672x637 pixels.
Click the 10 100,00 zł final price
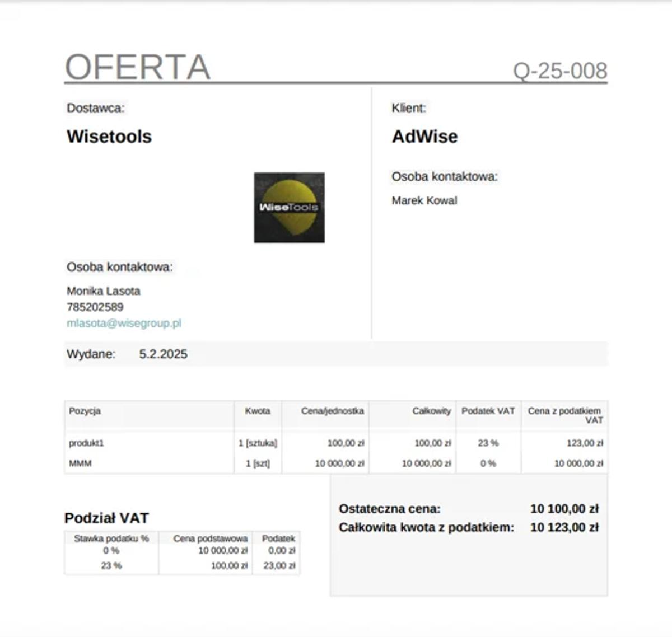click(564, 509)
